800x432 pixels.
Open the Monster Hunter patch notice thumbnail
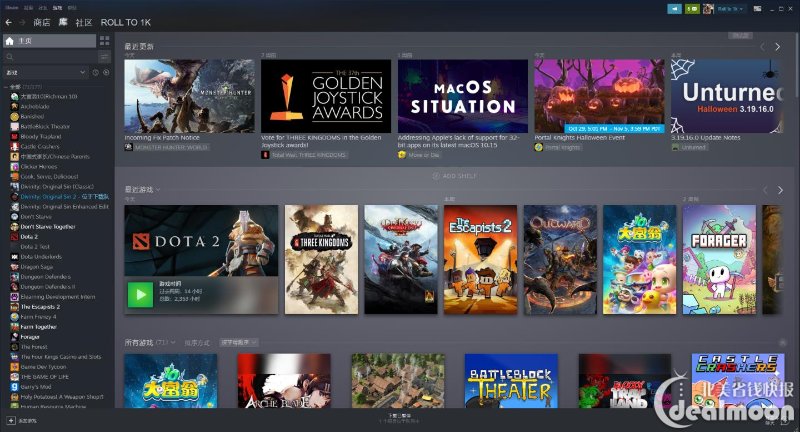189,96
